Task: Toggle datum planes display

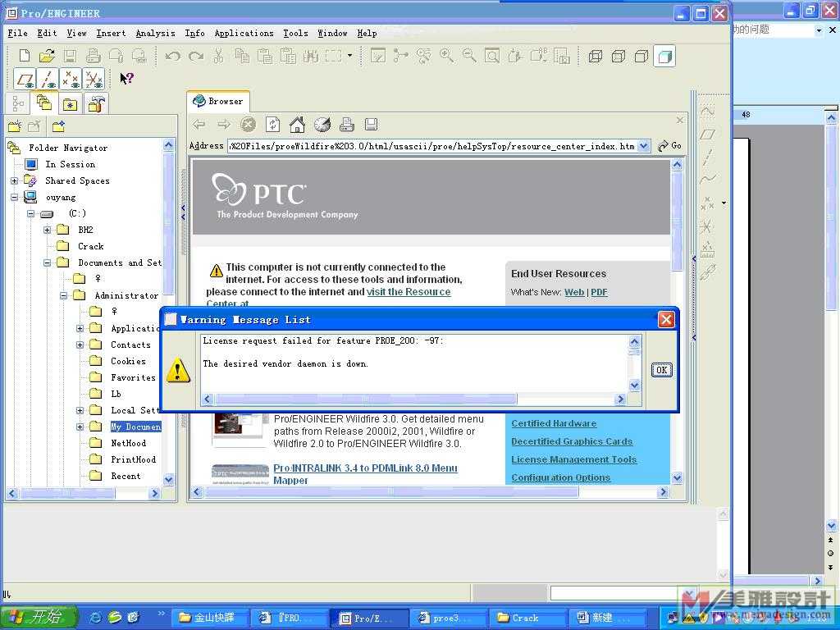Action: pos(25,80)
